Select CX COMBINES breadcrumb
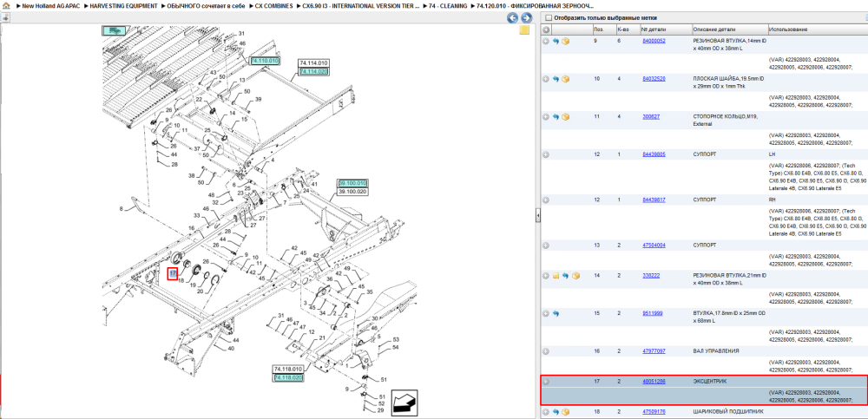Image resolution: width=868 pixels, height=419 pixels. 273,5
